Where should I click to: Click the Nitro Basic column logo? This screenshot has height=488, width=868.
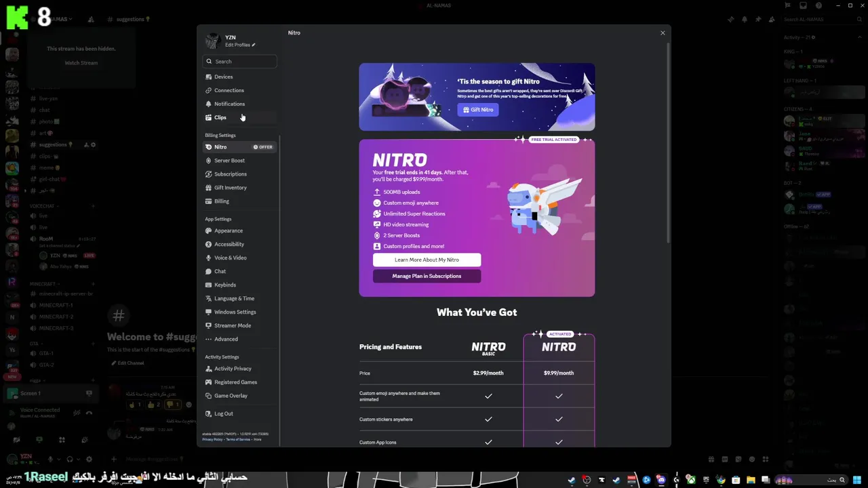488,348
